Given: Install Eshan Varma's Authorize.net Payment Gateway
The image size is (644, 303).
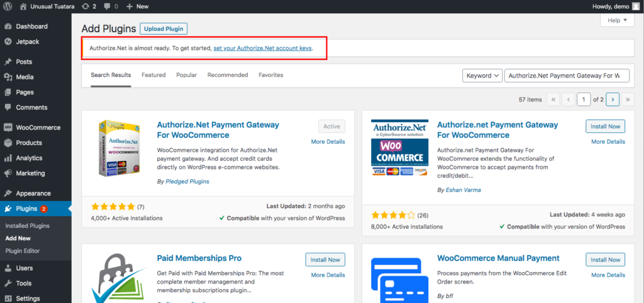Looking at the screenshot, I should click(x=606, y=126).
